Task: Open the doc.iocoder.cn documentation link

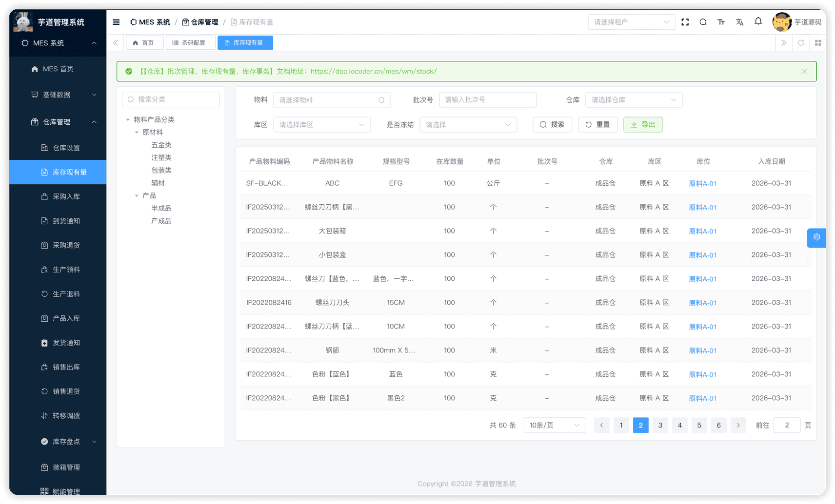Action: (x=373, y=71)
